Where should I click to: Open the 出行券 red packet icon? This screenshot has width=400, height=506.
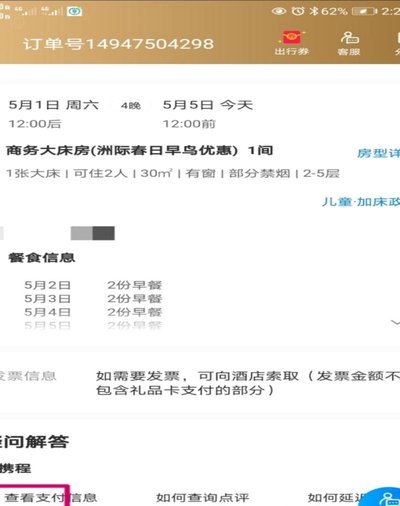tap(292, 43)
